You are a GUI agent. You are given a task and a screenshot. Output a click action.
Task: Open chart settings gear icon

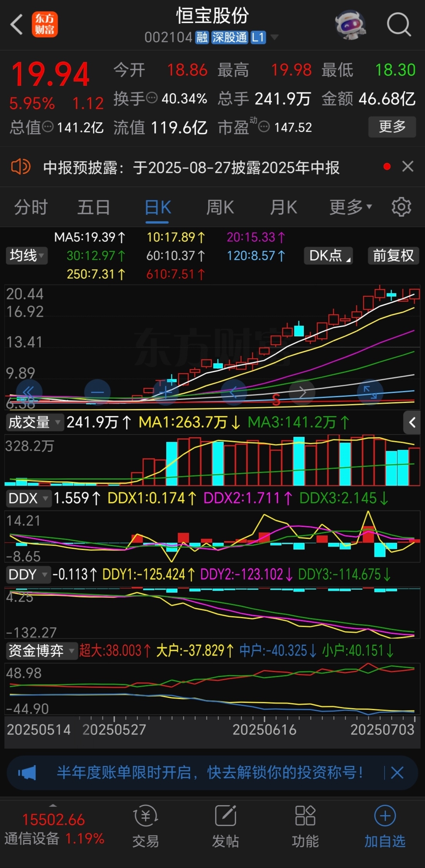tap(401, 207)
